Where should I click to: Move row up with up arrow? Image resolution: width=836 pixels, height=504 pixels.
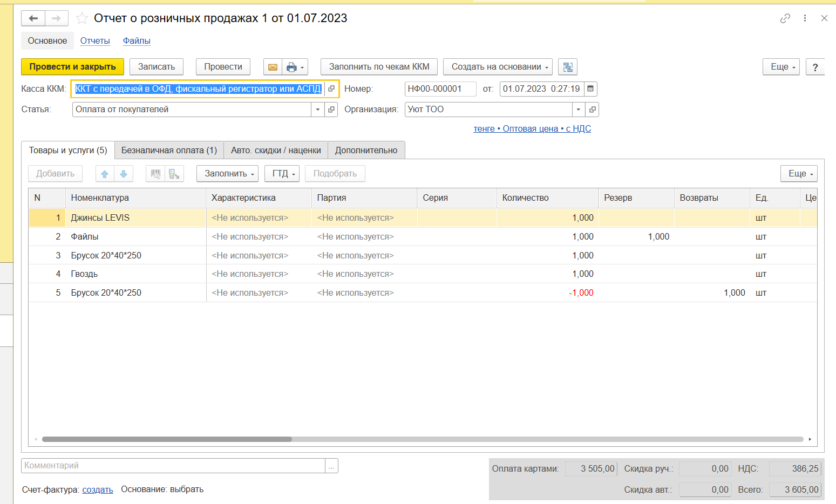click(105, 174)
